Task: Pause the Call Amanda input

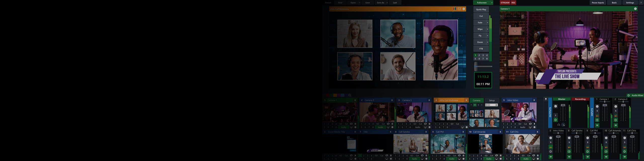Action: (x=501, y=155)
